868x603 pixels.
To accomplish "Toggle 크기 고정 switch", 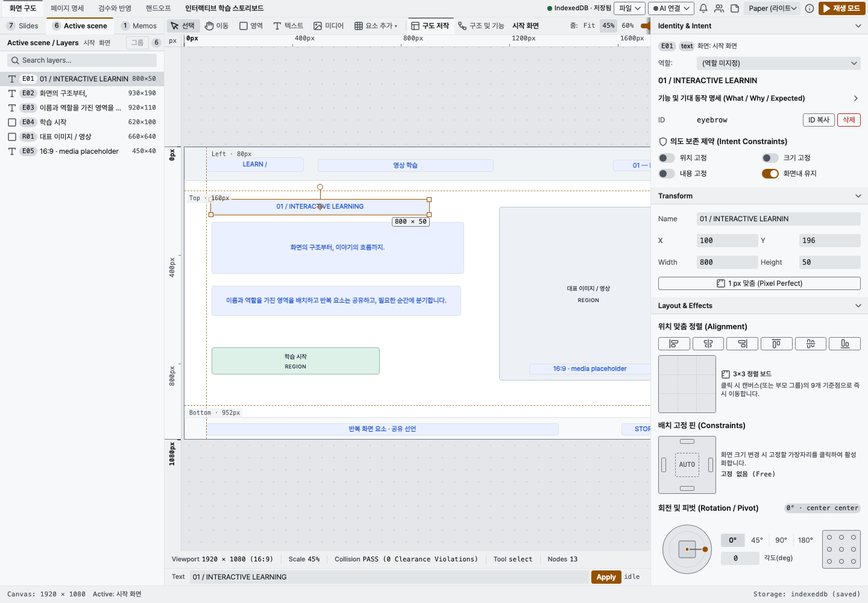I will (x=770, y=158).
